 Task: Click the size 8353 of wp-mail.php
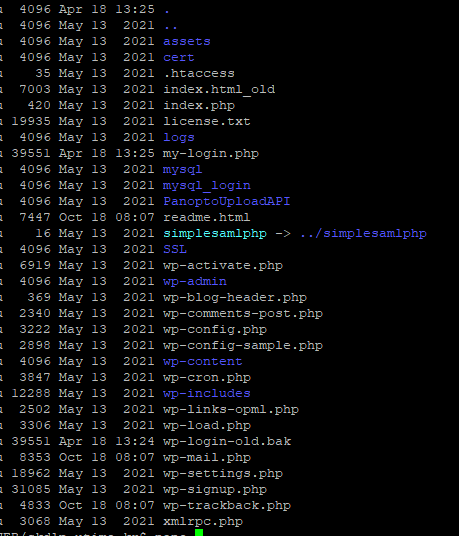(x=35, y=457)
